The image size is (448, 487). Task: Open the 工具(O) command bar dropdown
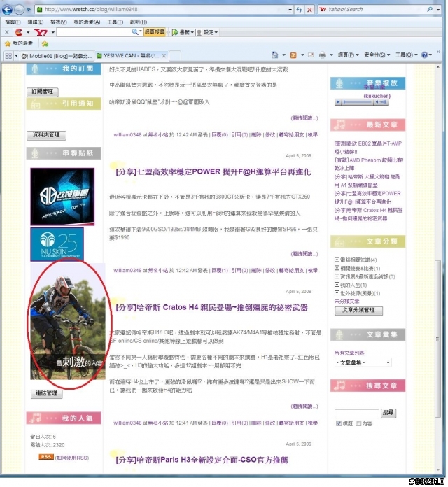[407, 55]
